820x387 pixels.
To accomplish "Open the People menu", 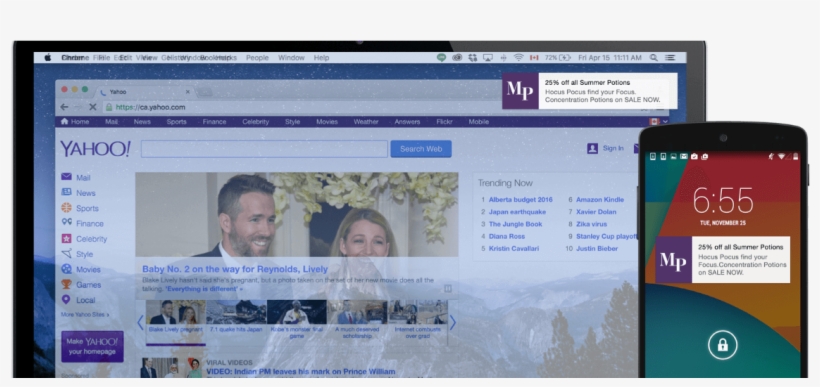I will 257,58.
